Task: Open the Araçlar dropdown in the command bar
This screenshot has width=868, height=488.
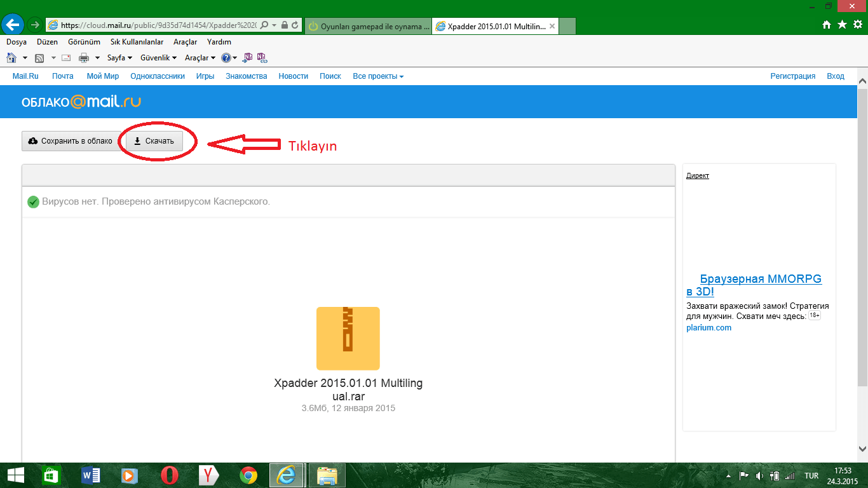Action: tap(200, 58)
